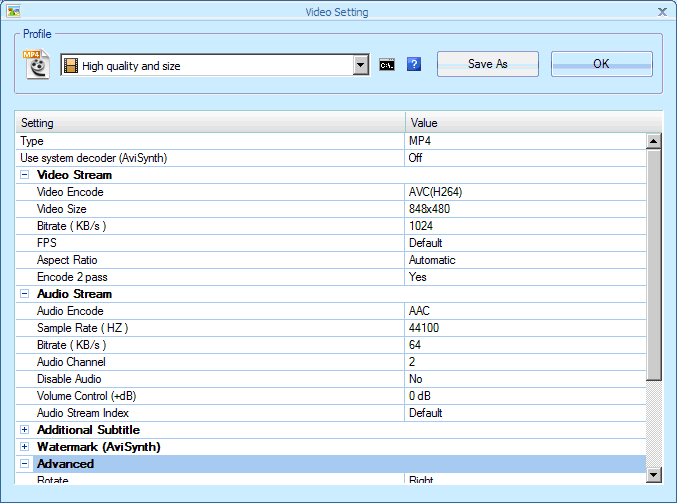This screenshot has width=677, height=503.
Task: Click the Default value for FPS
Action: (425, 243)
